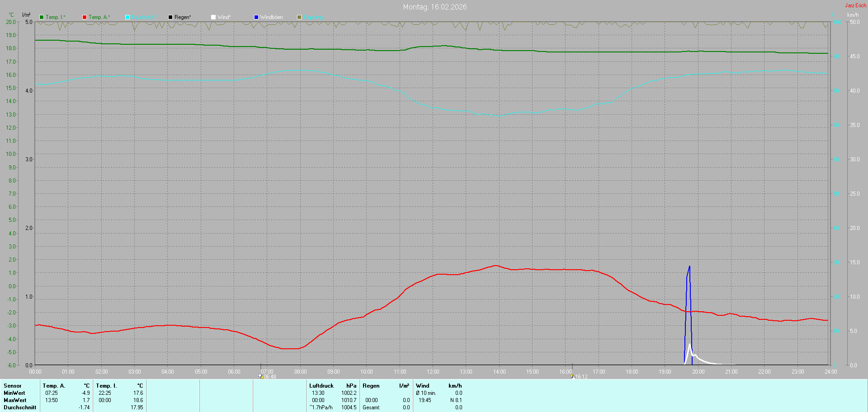Click the blue Windböen legend swatch
Viewport: 868px width, 412px height.
click(256, 17)
